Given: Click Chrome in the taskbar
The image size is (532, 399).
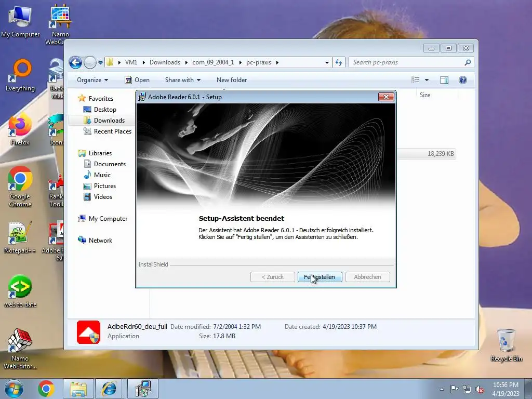Looking at the screenshot, I should coord(46,389).
